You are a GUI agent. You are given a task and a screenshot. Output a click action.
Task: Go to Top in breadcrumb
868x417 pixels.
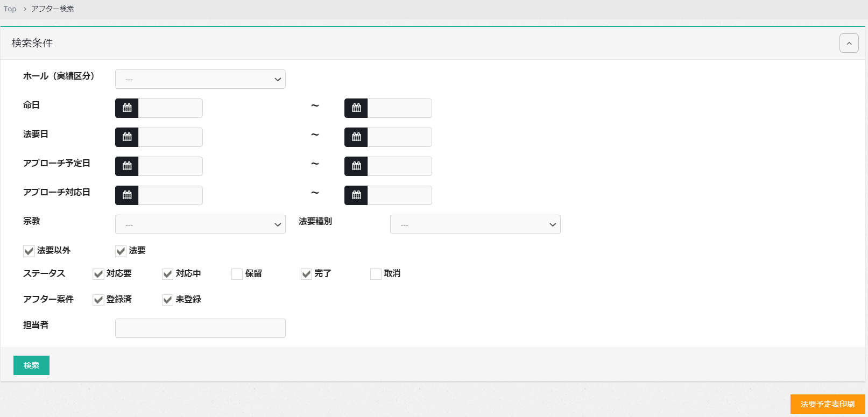10,9
